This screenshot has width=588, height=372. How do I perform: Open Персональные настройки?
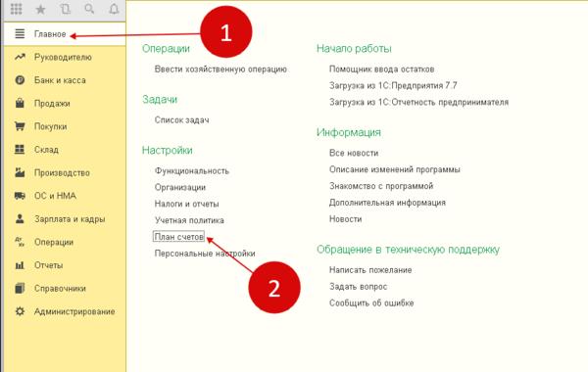tap(205, 254)
